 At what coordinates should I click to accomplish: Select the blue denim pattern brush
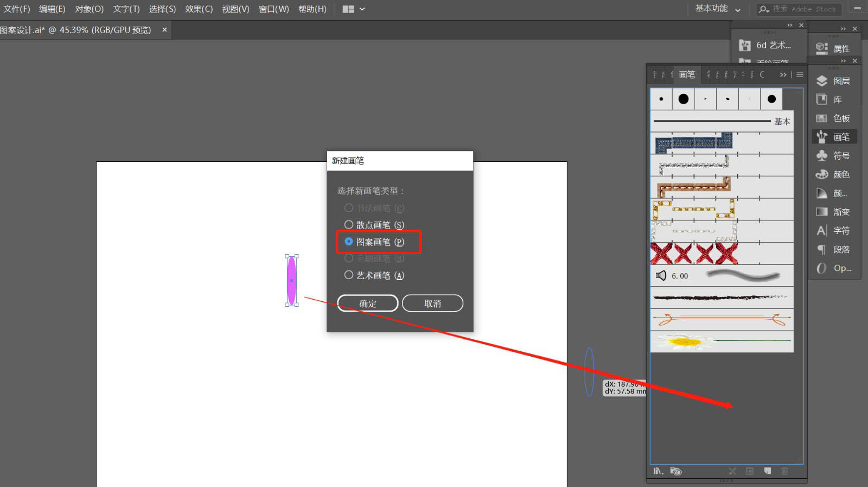[x=722, y=143]
